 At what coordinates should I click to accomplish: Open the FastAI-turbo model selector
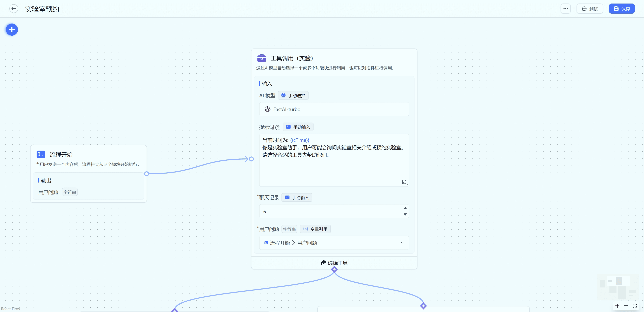click(x=334, y=109)
